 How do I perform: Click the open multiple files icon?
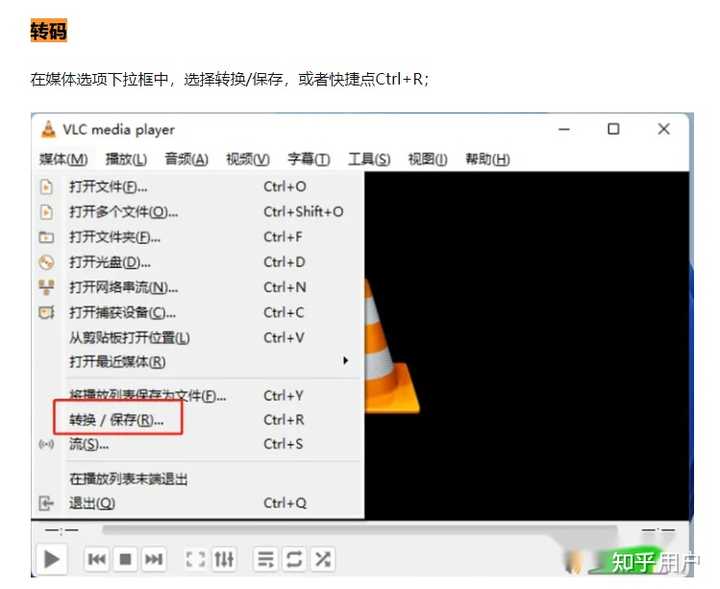coord(46,212)
